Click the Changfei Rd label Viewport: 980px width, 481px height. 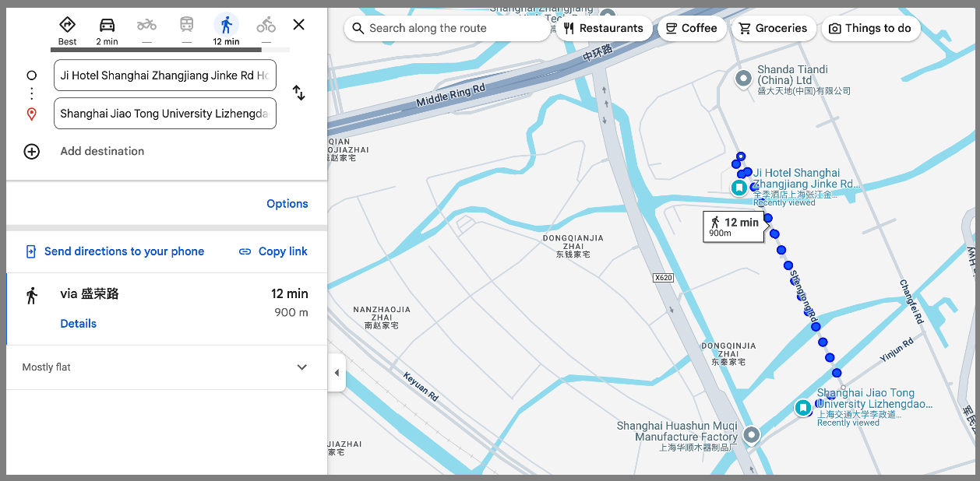click(911, 302)
